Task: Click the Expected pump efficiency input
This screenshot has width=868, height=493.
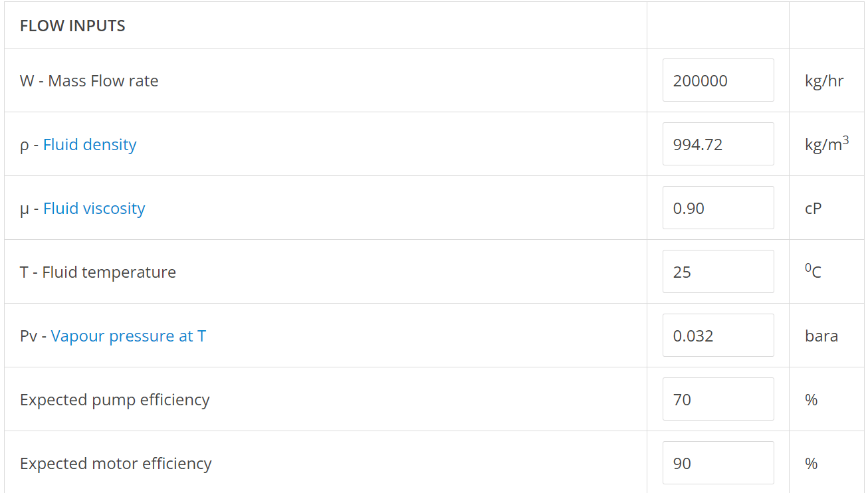Action: pyautogui.click(x=718, y=399)
